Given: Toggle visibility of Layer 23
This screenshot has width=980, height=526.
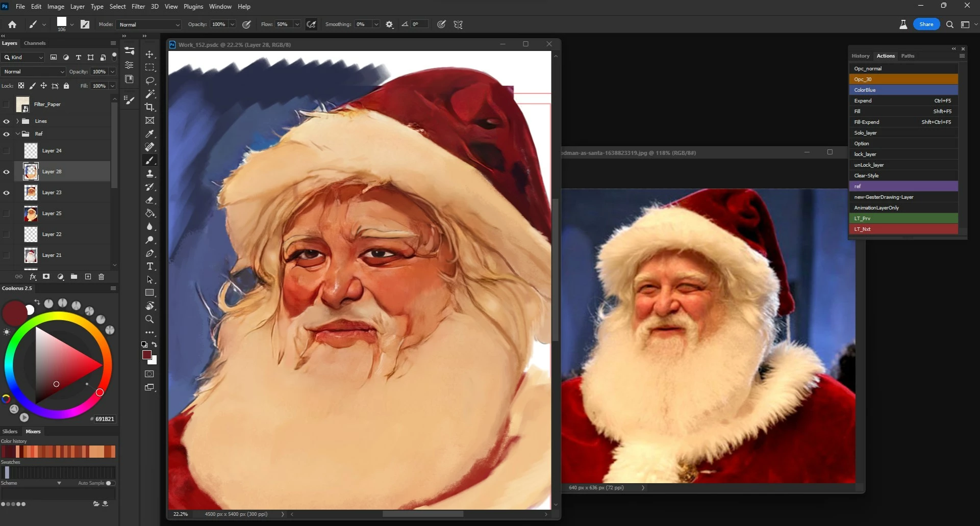Looking at the screenshot, I should pyautogui.click(x=6, y=193).
